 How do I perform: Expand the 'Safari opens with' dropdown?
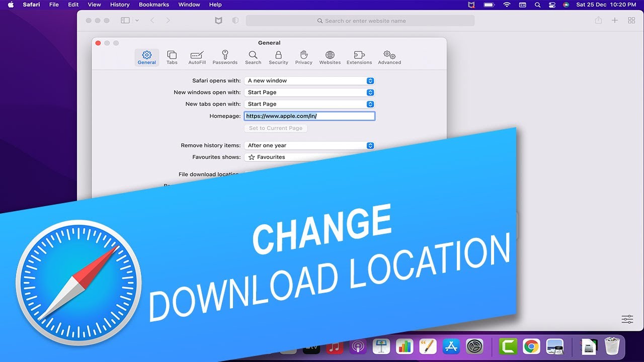tap(309, 80)
